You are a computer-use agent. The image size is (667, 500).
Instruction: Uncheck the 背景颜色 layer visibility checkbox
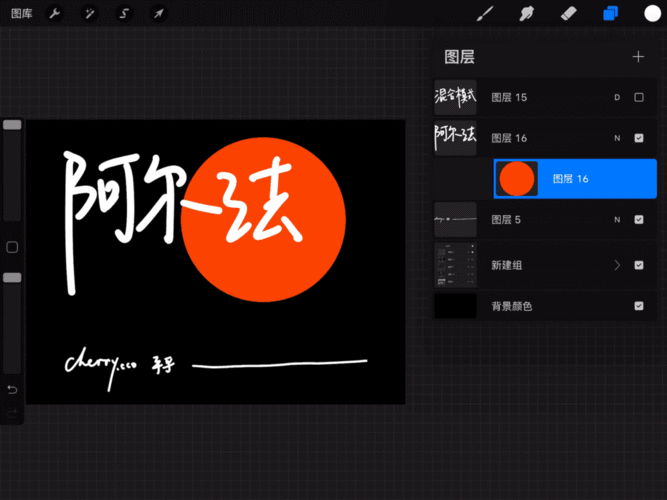(x=639, y=306)
